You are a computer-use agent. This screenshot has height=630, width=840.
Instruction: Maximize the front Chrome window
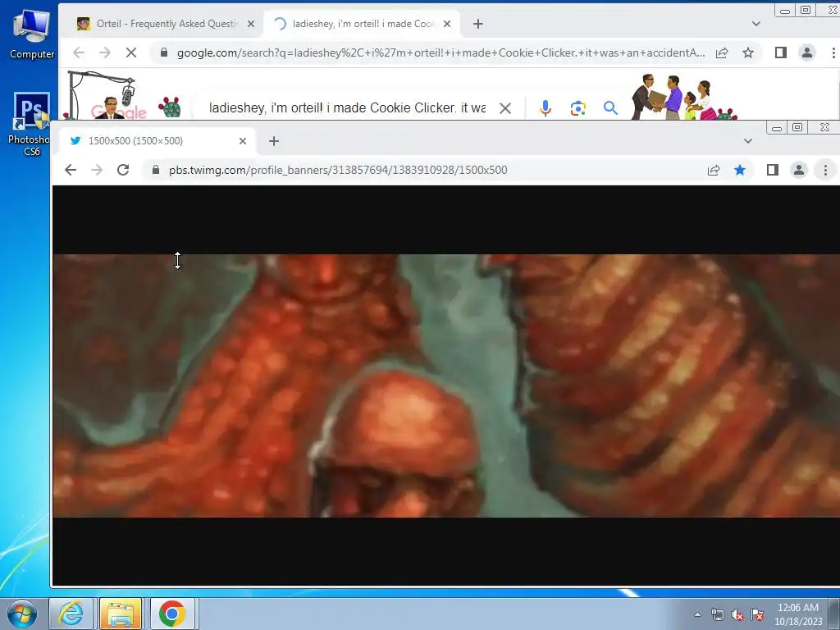(797, 127)
